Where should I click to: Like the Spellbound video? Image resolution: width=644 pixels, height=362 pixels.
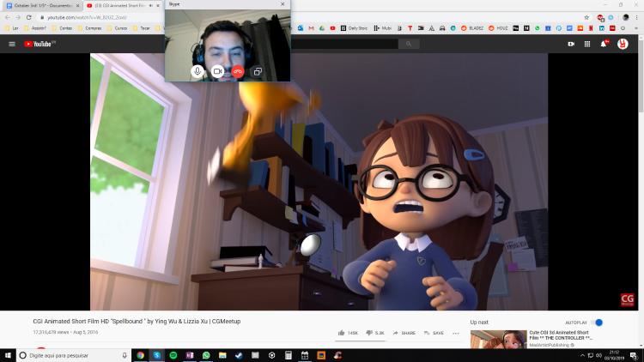348,333
